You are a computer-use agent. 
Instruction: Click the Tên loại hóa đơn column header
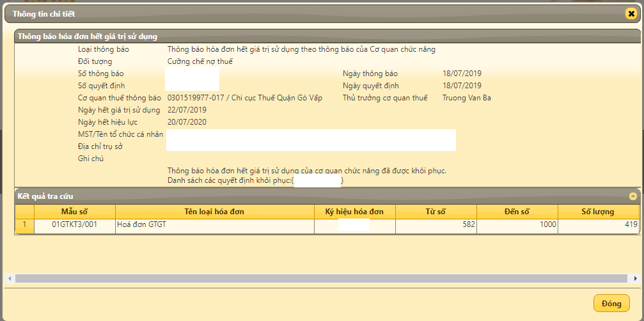[x=215, y=212]
